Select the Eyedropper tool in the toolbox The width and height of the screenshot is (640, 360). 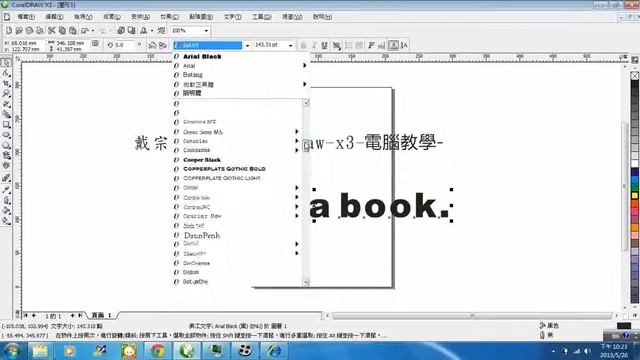pos(6,190)
